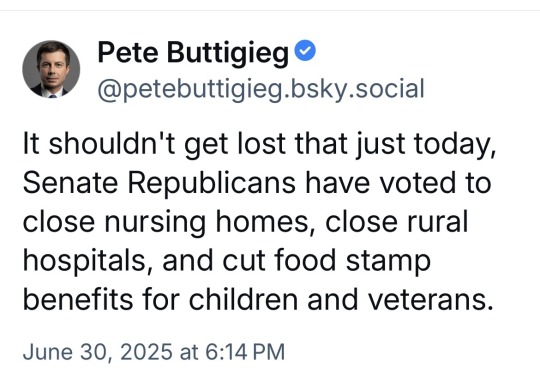The height and width of the screenshot is (379, 540).
Task: Click the "6:14 PM" time text
Action: point(245,352)
